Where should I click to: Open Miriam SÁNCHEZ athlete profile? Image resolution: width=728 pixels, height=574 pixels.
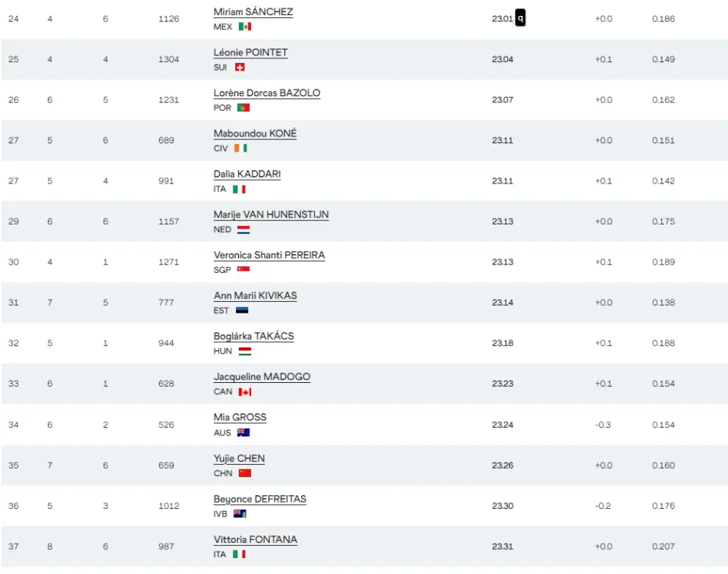pyautogui.click(x=253, y=12)
